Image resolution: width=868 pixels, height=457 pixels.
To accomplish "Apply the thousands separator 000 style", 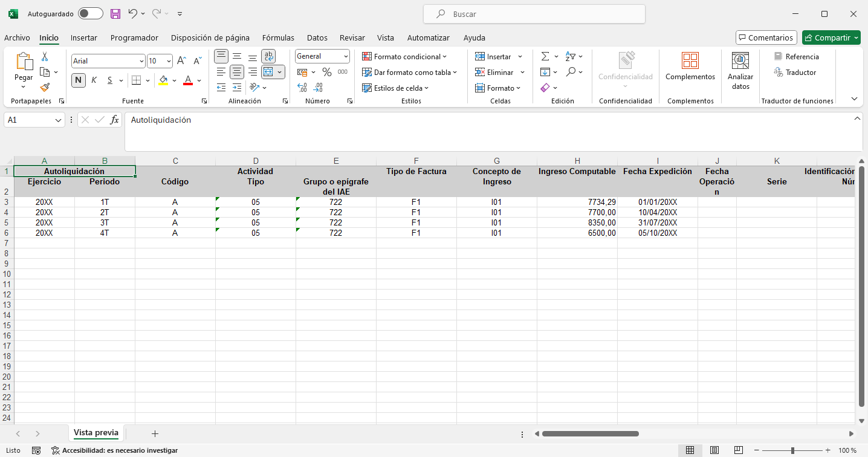I will point(343,72).
